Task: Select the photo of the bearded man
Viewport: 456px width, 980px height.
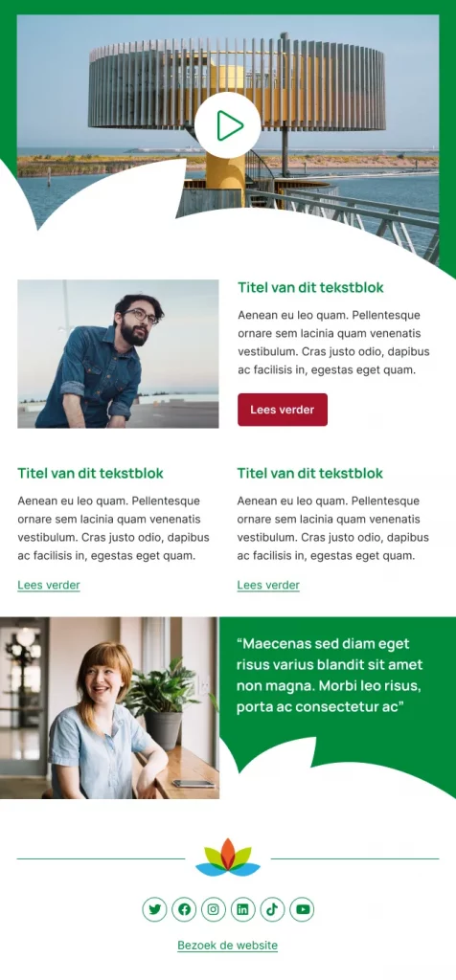Action: click(x=118, y=354)
